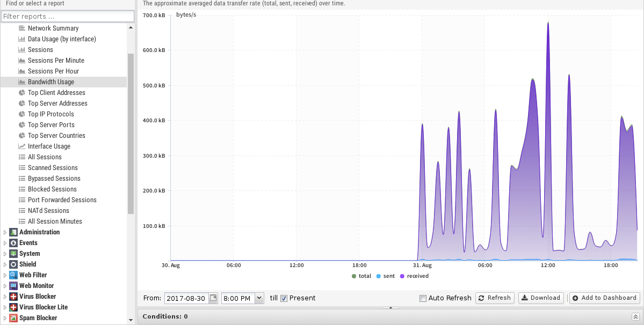The height and width of the screenshot is (325, 644).
Task: Open the From date calendar picker
Action: coord(213,298)
